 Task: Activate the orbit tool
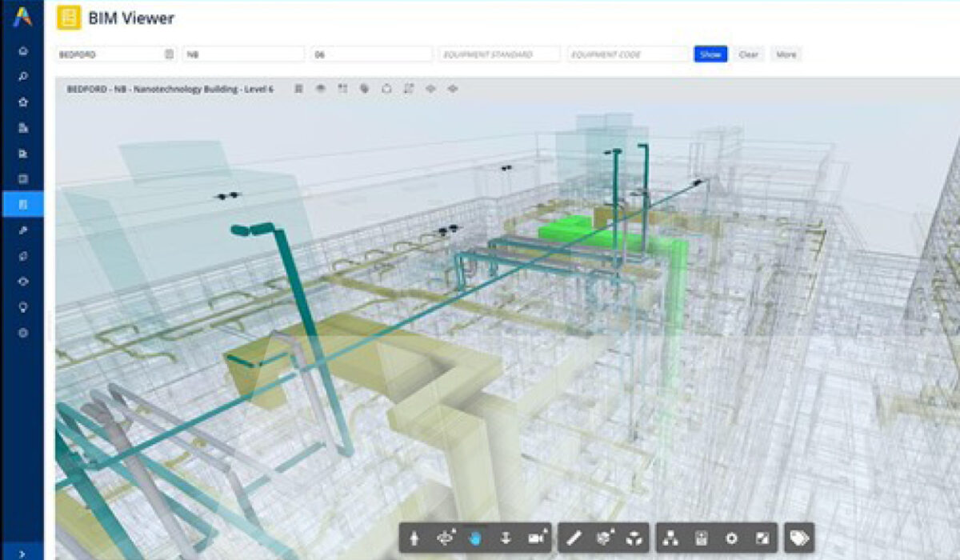(x=445, y=538)
